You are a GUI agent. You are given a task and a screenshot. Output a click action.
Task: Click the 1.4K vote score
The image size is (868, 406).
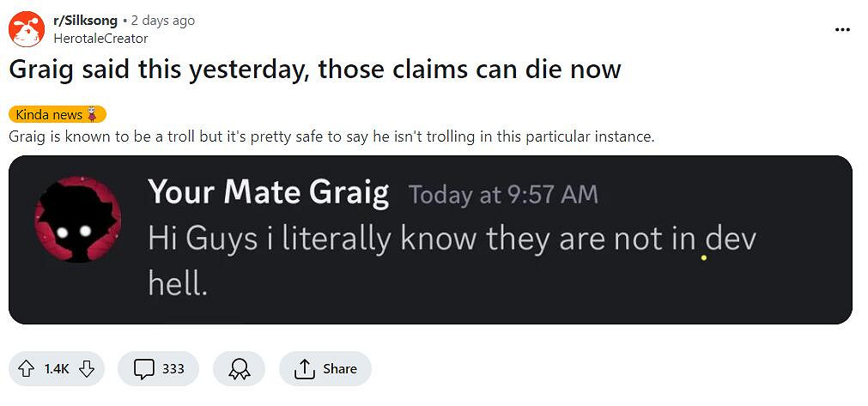click(57, 368)
